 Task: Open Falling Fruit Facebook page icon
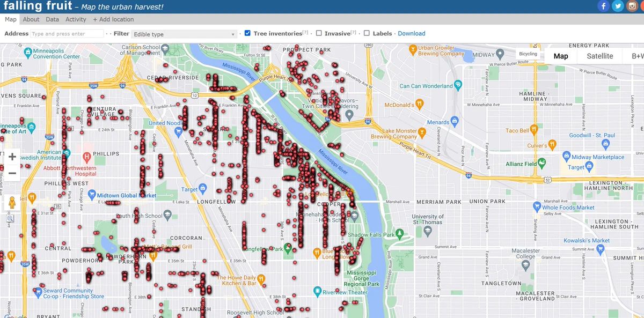603,6
